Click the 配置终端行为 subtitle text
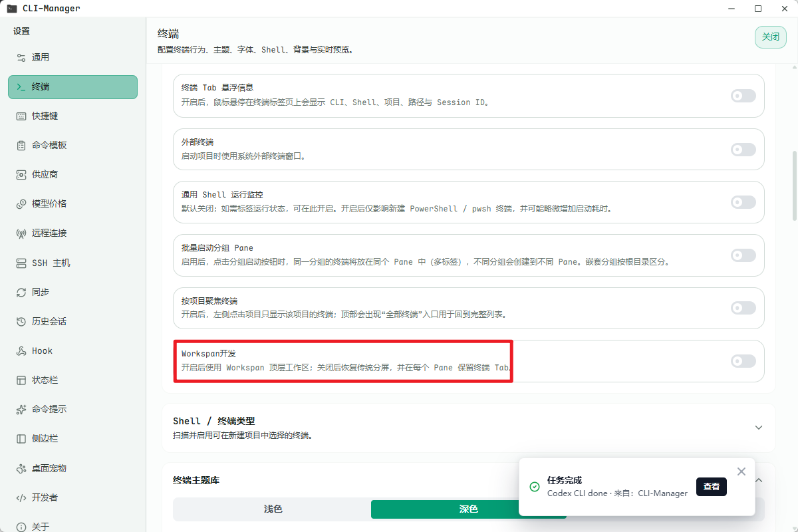Image resolution: width=798 pixels, height=532 pixels. (255, 50)
